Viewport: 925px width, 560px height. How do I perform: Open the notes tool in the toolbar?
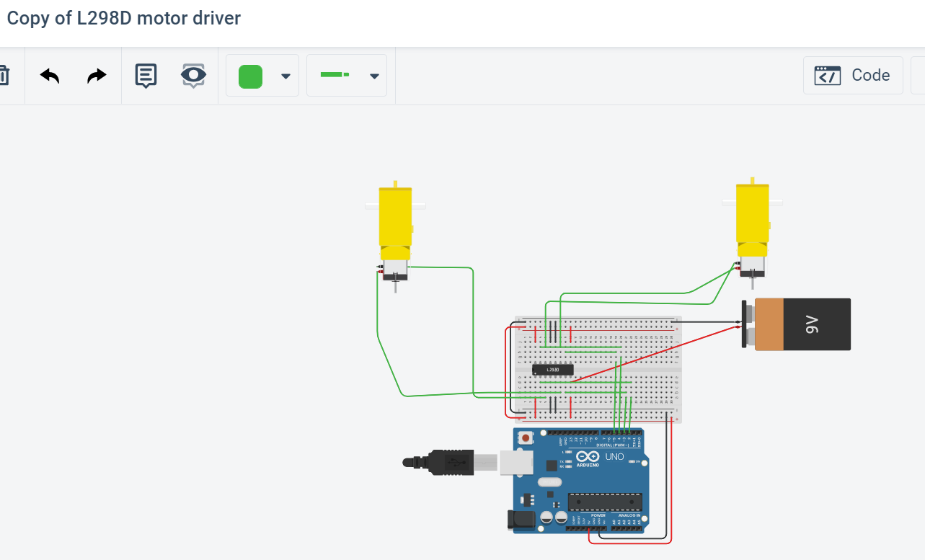146,76
